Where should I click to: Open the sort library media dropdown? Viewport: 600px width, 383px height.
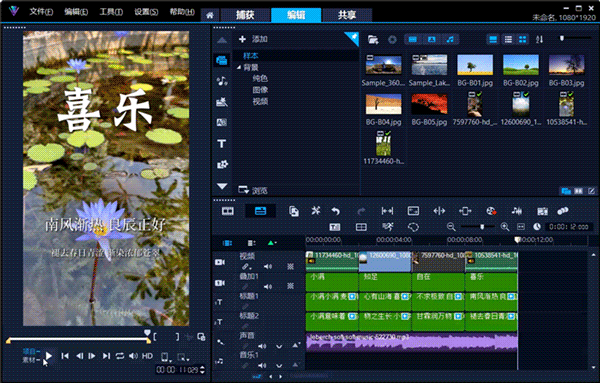click(x=540, y=39)
